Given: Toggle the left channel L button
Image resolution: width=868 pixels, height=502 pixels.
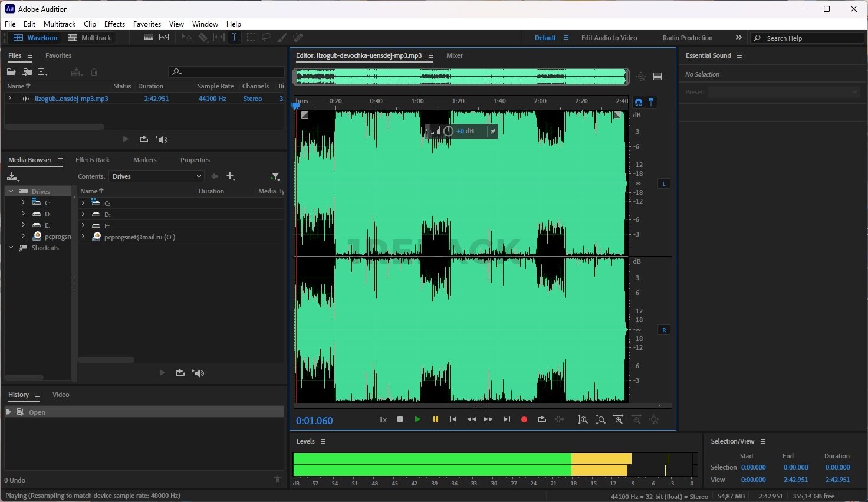Looking at the screenshot, I should tap(664, 183).
